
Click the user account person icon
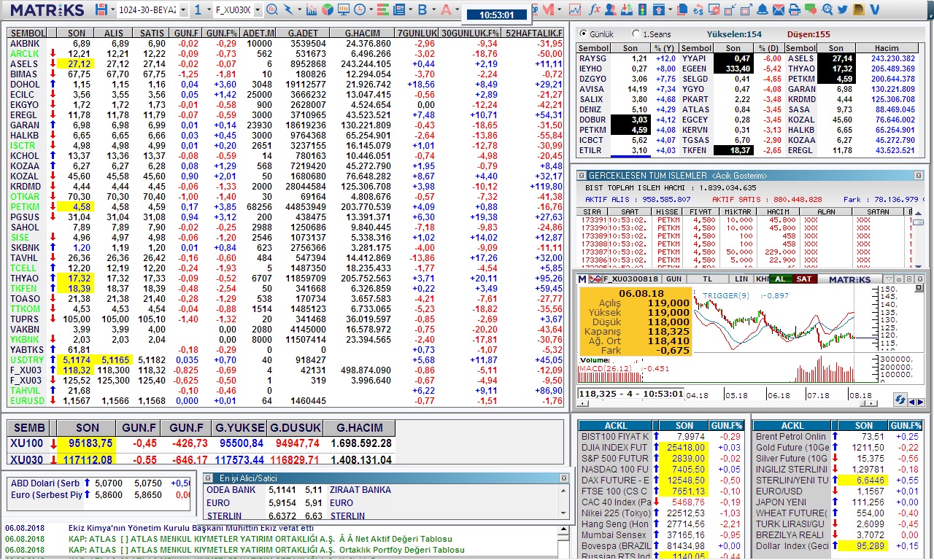pos(611,9)
